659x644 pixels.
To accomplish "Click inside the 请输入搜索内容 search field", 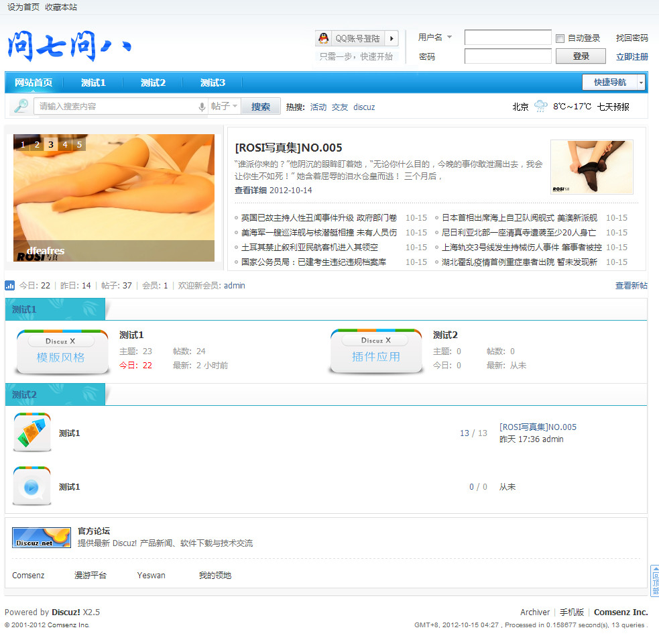I will click(114, 106).
